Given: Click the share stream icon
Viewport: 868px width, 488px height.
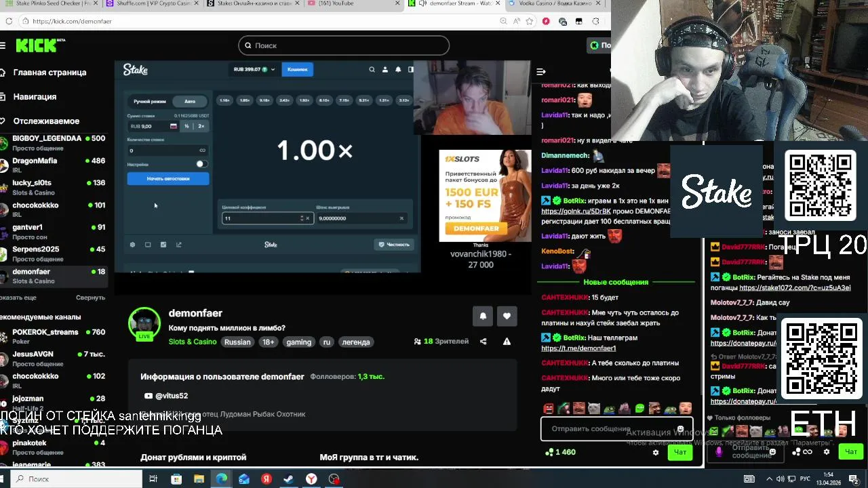Looking at the screenshot, I should pos(483,342).
